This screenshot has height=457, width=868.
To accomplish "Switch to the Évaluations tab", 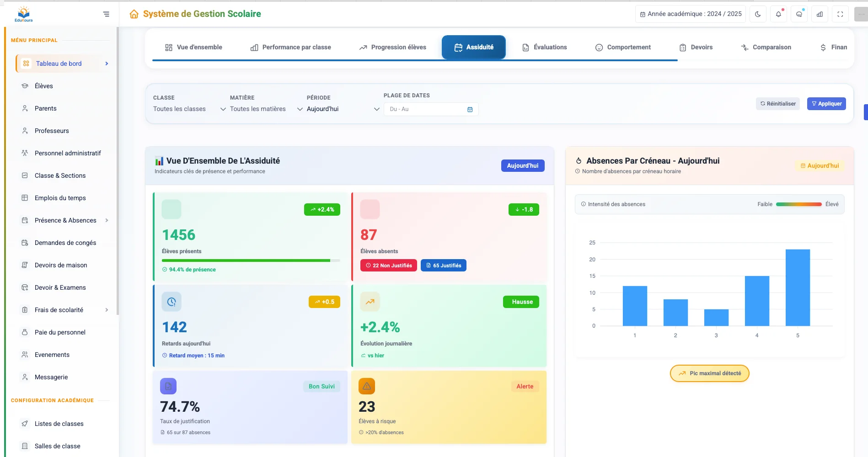I will (545, 48).
